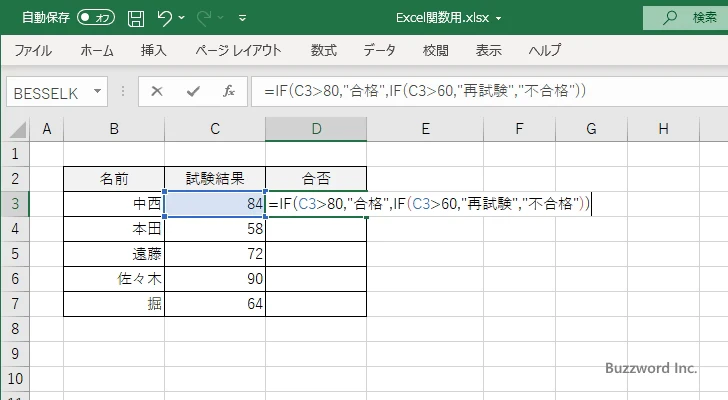
Task: Toggle the AutoSave (自動保存) switch
Action: (96, 18)
